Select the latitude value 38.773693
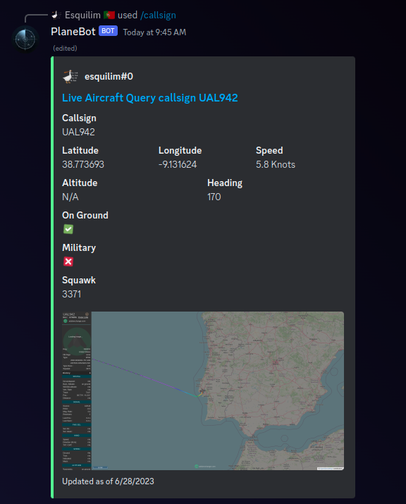The image size is (406, 504). click(x=83, y=164)
